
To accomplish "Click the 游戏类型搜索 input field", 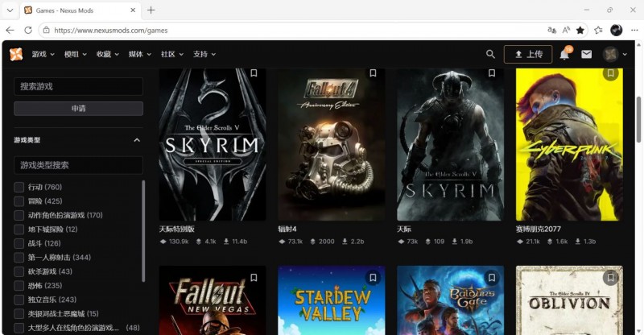I will [x=78, y=165].
